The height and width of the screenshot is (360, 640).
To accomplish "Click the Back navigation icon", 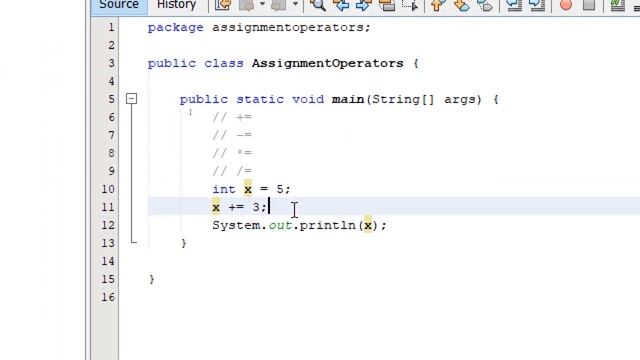I will click(247, 5).
